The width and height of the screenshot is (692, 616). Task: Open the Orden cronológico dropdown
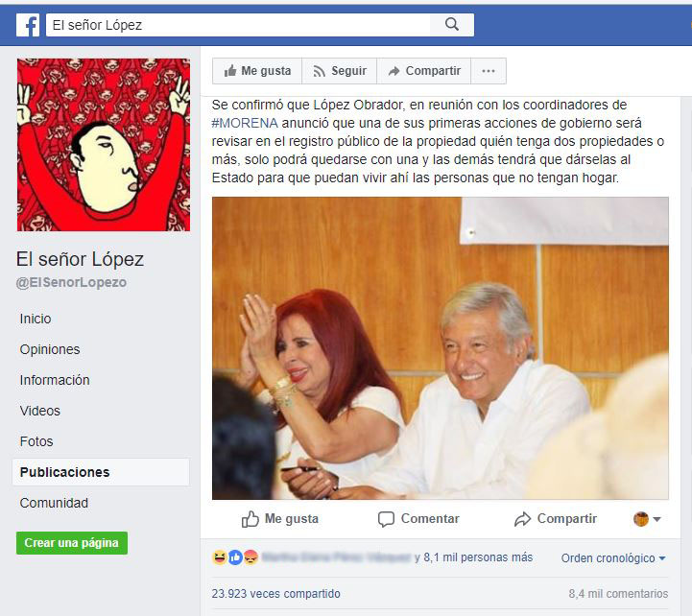tap(613, 558)
